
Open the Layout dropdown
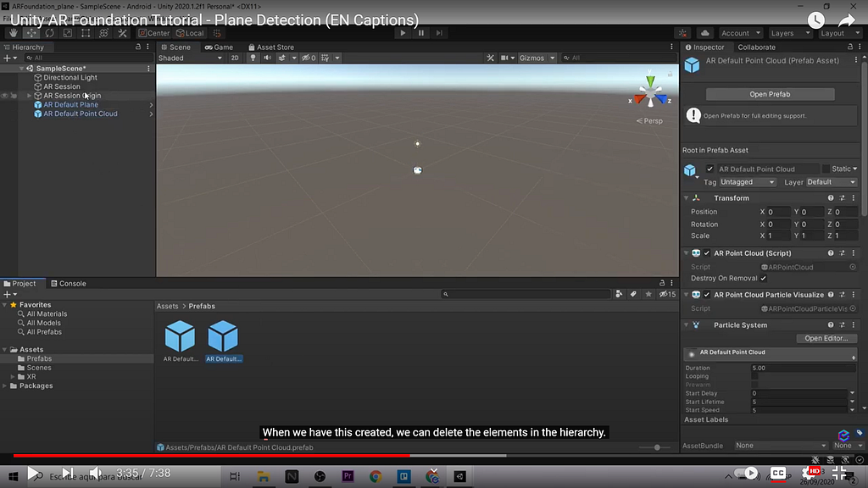click(839, 33)
